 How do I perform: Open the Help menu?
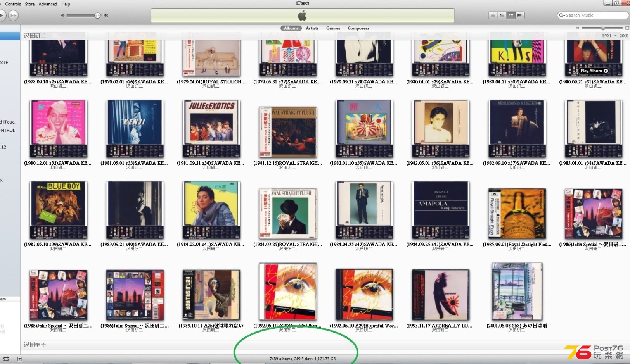[66, 4]
